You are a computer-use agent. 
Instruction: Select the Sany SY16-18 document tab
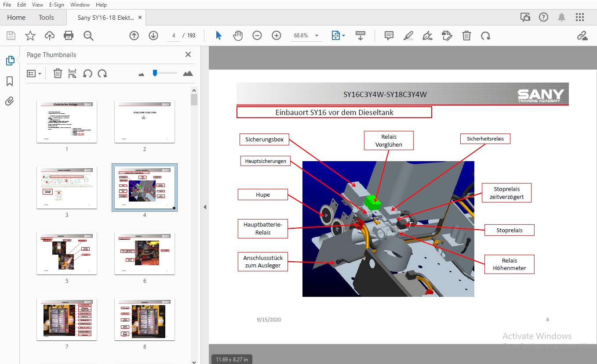(106, 18)
